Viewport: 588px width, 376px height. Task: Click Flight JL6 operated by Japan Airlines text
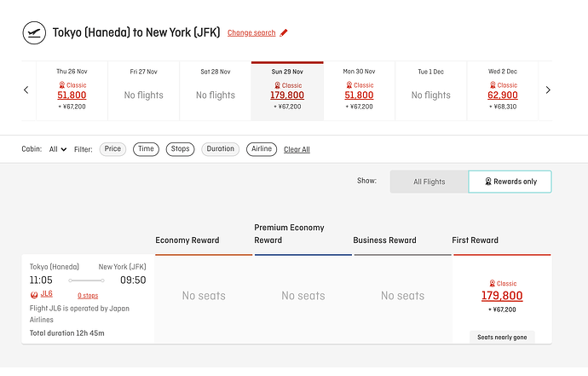point(79,314)
